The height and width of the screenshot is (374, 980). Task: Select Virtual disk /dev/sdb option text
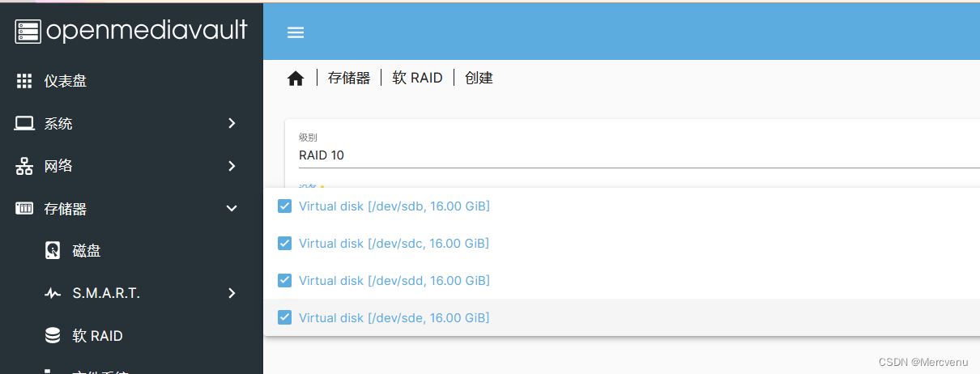click(394, 206)
